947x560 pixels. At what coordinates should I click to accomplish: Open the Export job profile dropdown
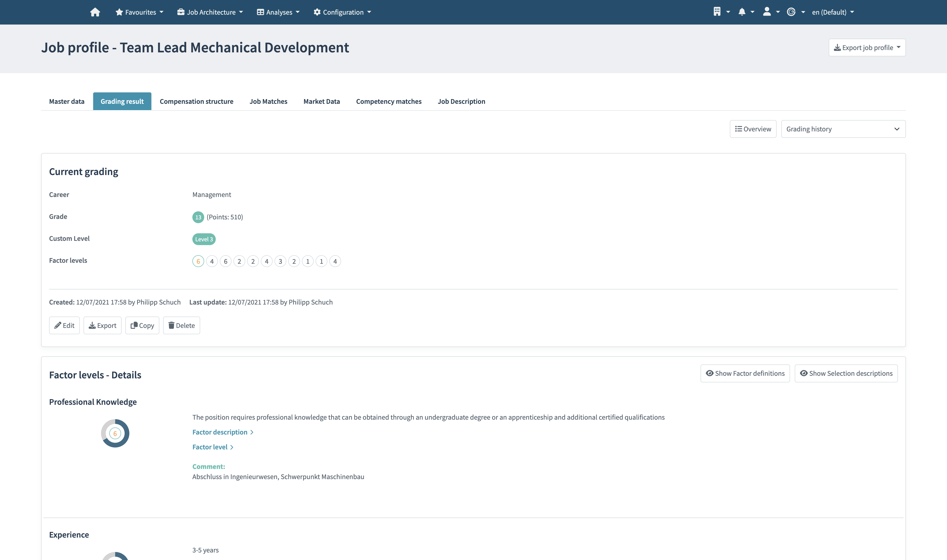867,48
